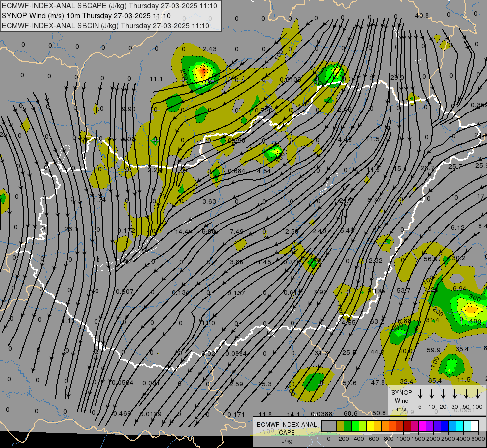Select the cyan CAPE swatch at 4000

pos(459,426)
